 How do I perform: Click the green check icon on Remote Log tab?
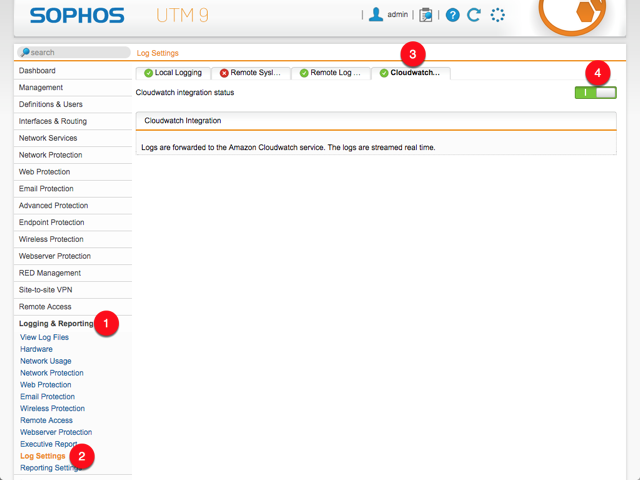coord(304,73)
